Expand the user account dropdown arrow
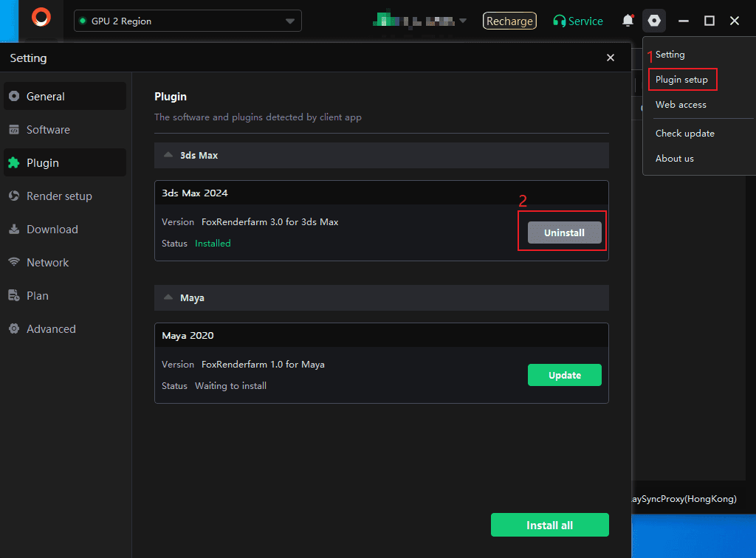This screenshot has height=558, width=756. click(x=463, y=21)
